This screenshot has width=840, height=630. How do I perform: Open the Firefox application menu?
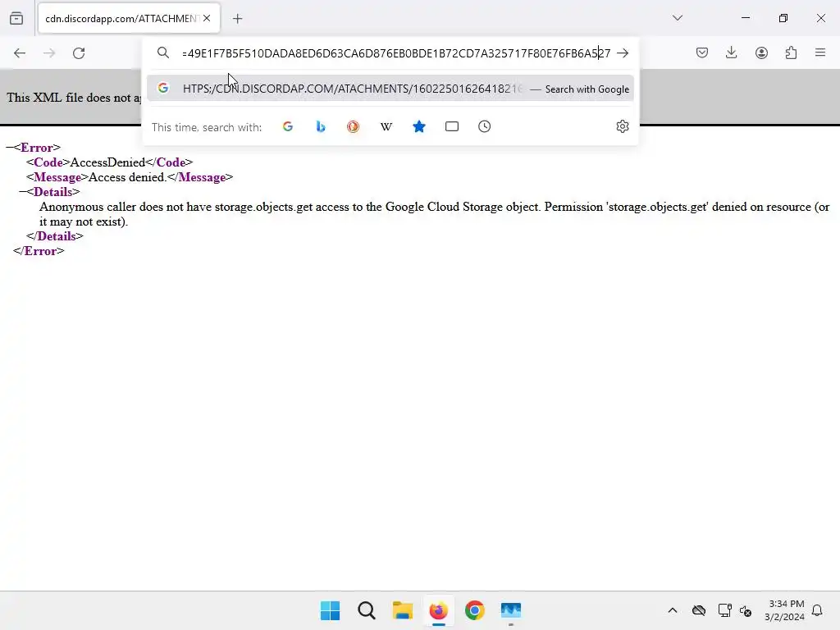[x=820, y=52]
